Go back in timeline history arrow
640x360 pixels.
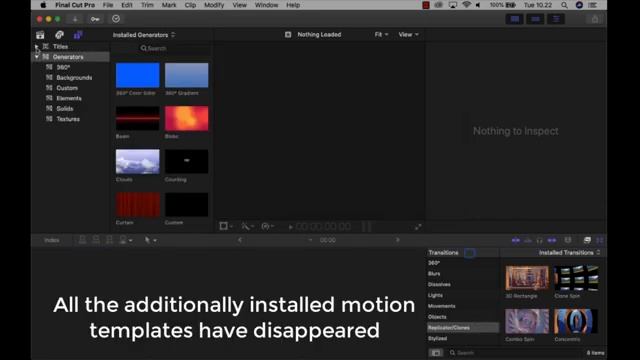coord(240,240)
